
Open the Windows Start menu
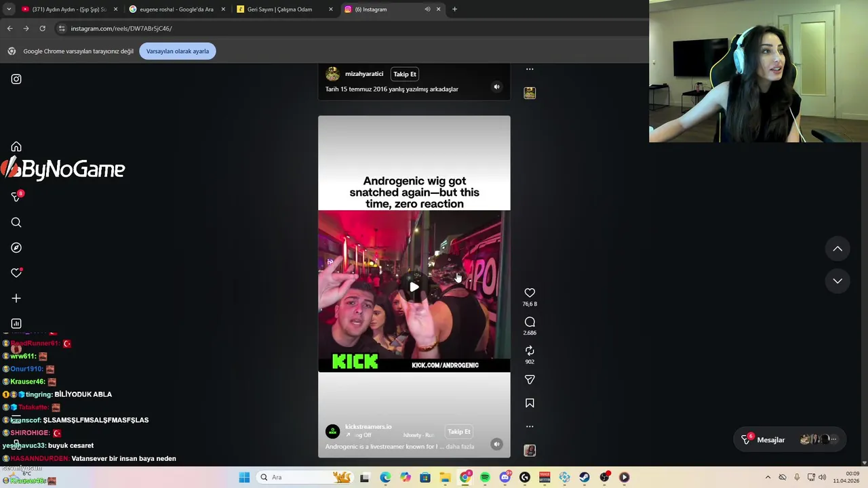pos(244,477)
